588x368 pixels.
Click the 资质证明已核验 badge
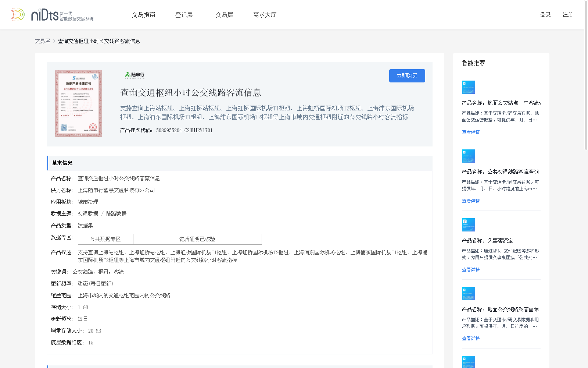point(197,239)
